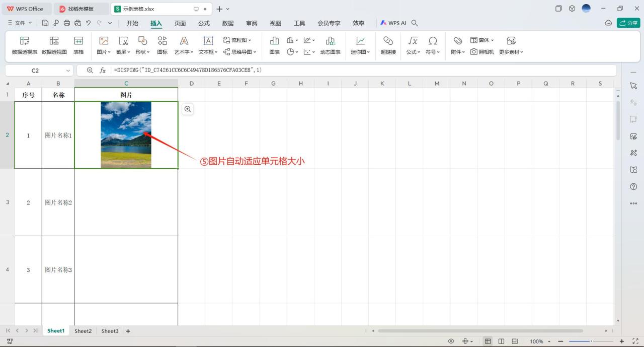Insert a pivot chart (数据透视图)

tap(54, 45)
